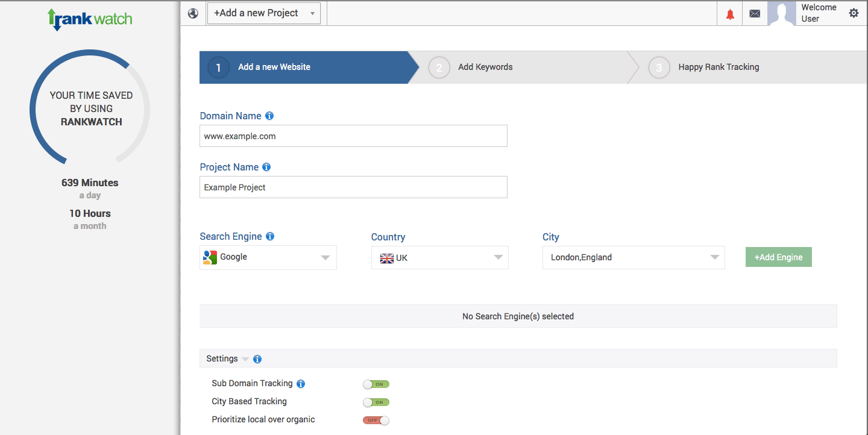Click the City Based Tracking label
Image resolution: width=868 pixels, height=435 pixels.
(x=249, y=401)
